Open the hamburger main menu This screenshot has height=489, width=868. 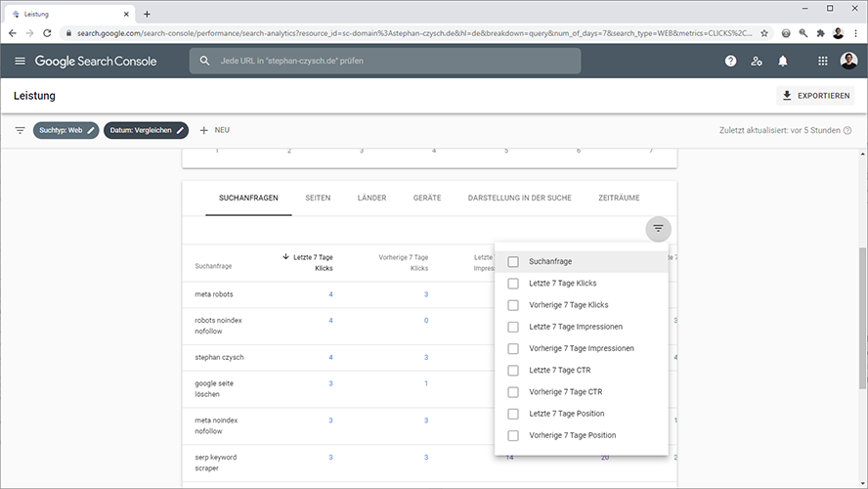pyautogui.click(x=20, y=61)
